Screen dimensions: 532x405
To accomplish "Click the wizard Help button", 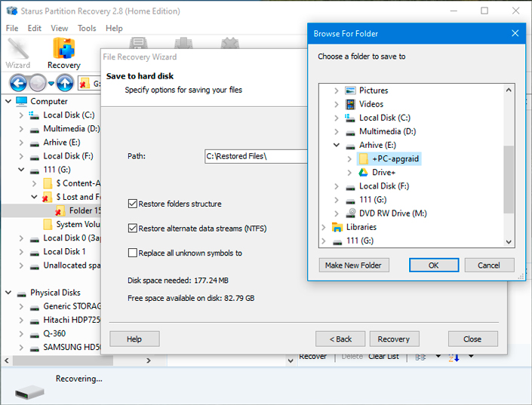I will tap(134, 339).
